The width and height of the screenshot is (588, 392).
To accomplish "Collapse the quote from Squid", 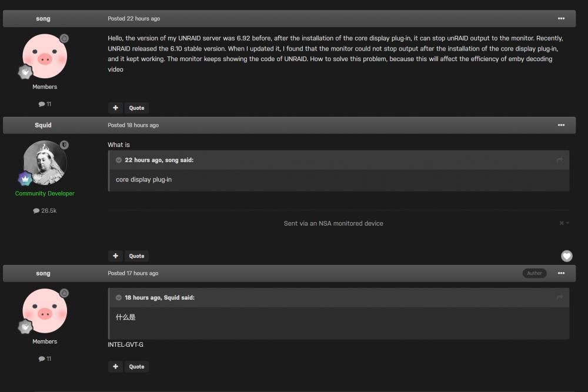I will pyautogui.click(x=119, y=297).
